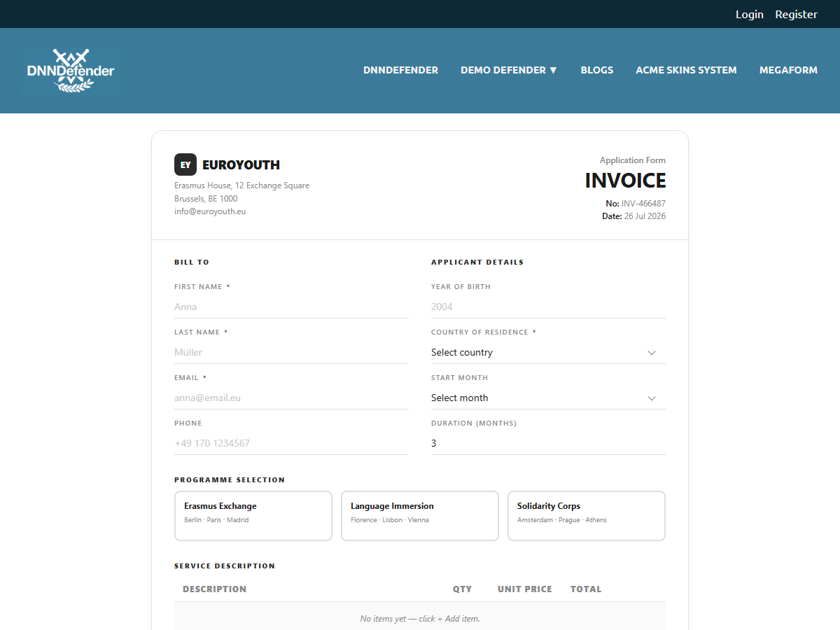This screenshot has width=840, height=630.
Task: Click the PROGRAMME SELECTION section heading
Action: coord(230,480)
